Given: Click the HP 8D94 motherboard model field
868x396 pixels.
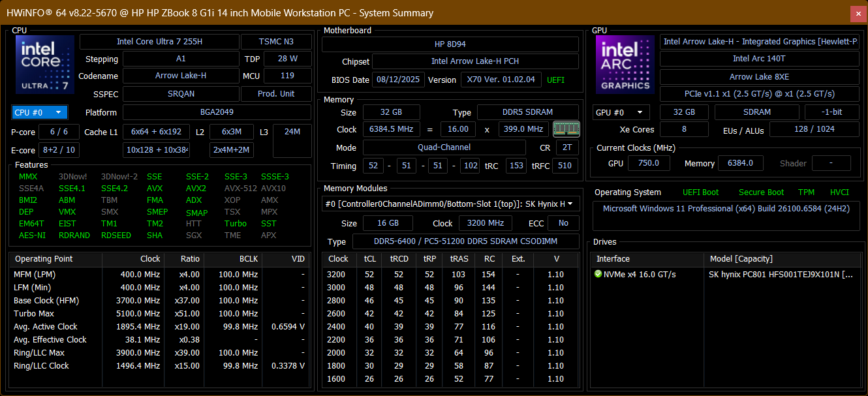Looking at the screenshot, I should (450, 44).
